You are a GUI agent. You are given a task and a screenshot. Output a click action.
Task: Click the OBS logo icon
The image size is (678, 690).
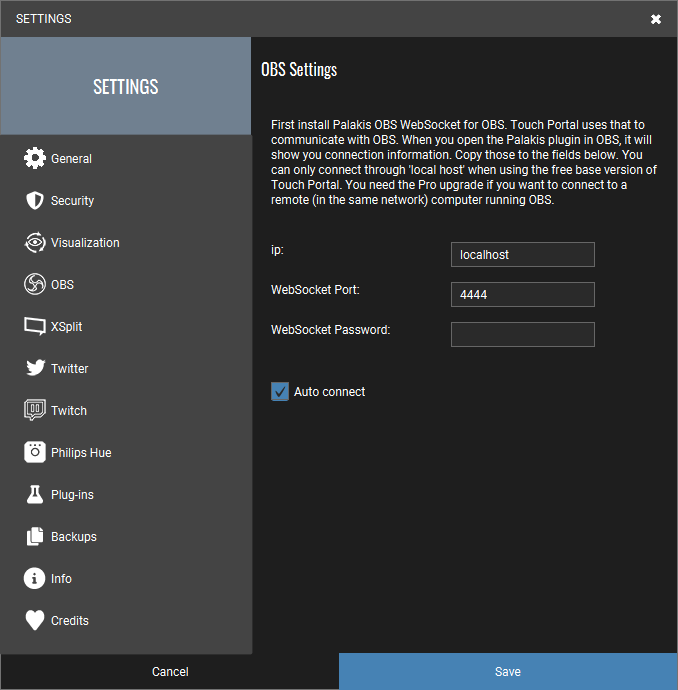click(35, 284)
